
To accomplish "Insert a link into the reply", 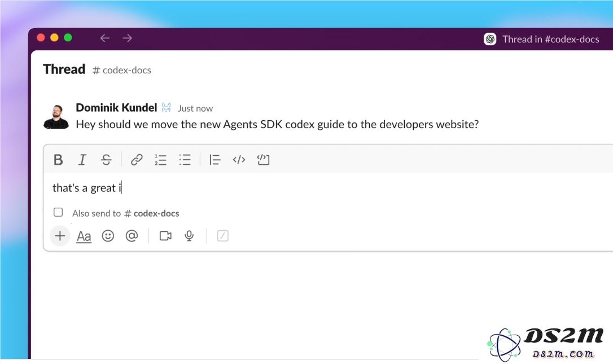I will pyautogui.click(x=137, y=160).
